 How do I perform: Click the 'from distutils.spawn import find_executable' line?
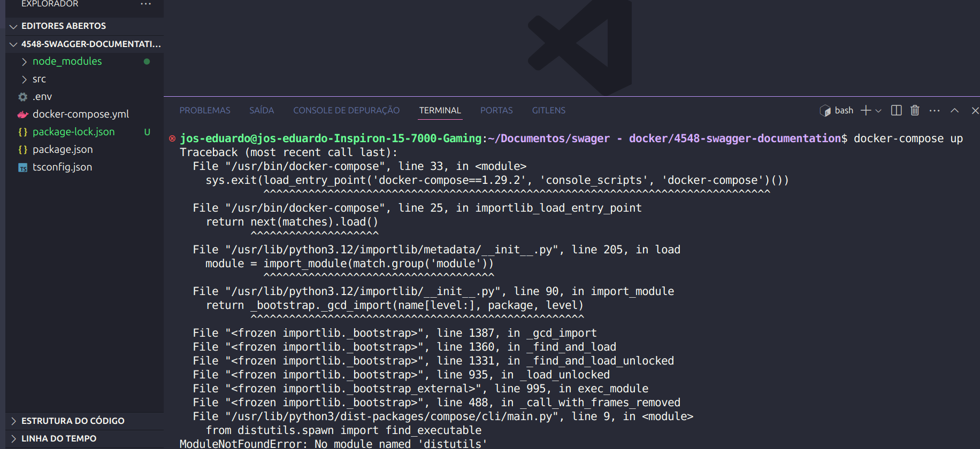point(343,430)
